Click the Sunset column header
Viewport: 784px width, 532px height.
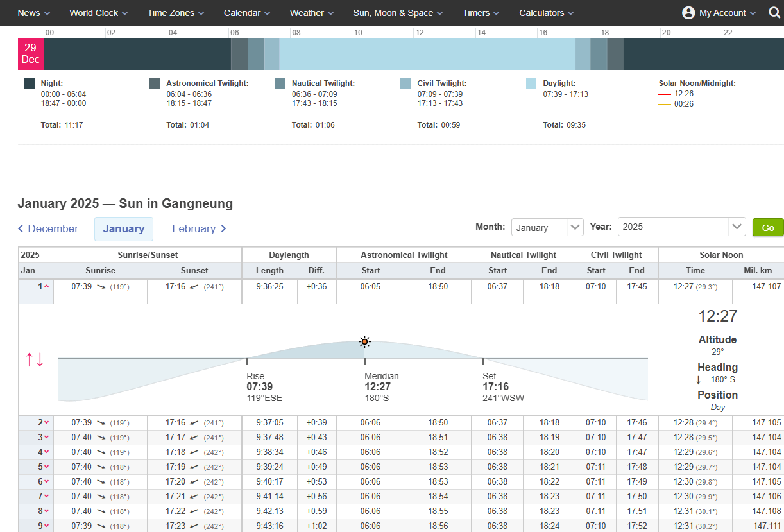pyautogui.click(x=194, y=271)
